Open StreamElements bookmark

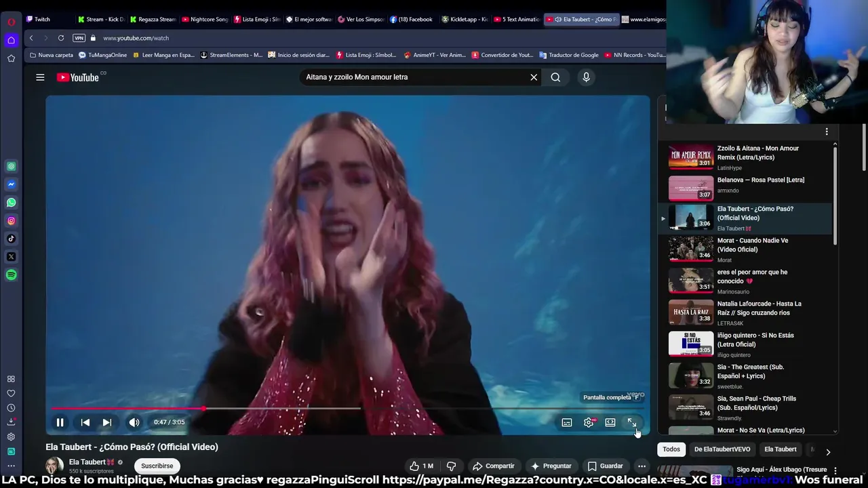click(x=231, y=55)
